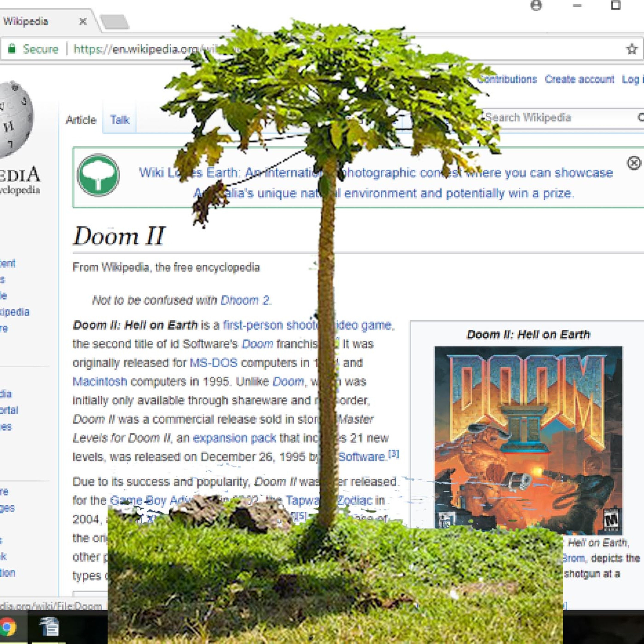Close the Wikipedia browser tab

[x=83, y=22]
